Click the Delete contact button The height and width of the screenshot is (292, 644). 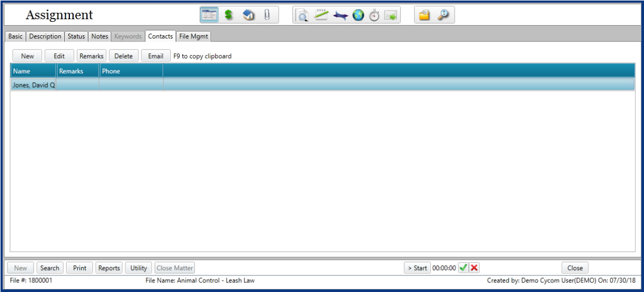(x=123, y=56)
